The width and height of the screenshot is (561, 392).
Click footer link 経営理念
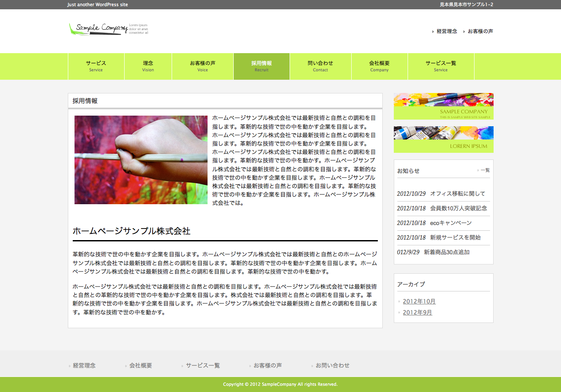tap(84, 366)
